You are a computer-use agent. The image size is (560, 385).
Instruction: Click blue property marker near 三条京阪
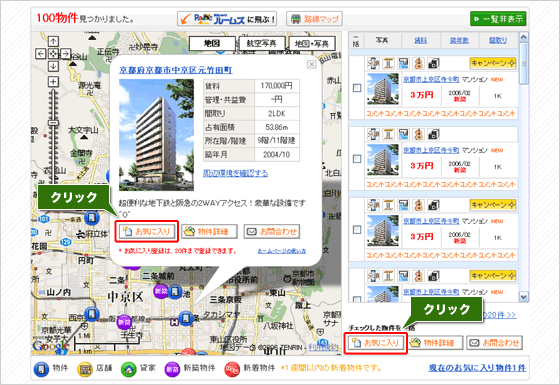pos(186,318)
